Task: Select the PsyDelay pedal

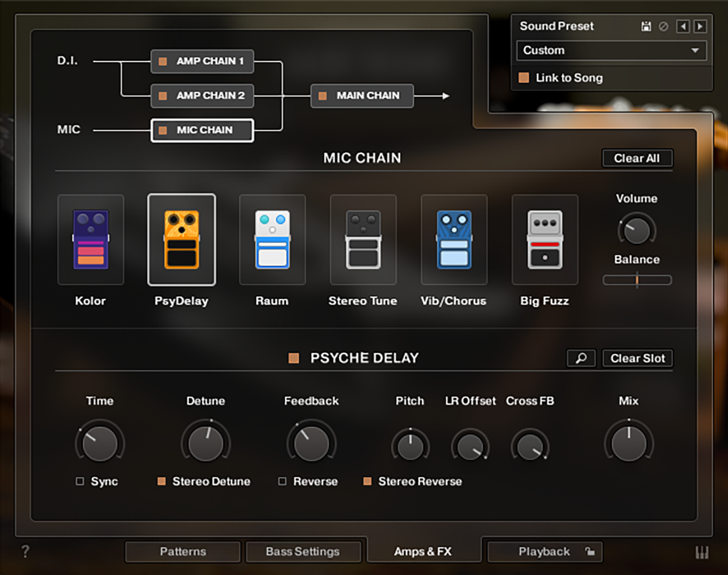Action: (x=182, y=240)
